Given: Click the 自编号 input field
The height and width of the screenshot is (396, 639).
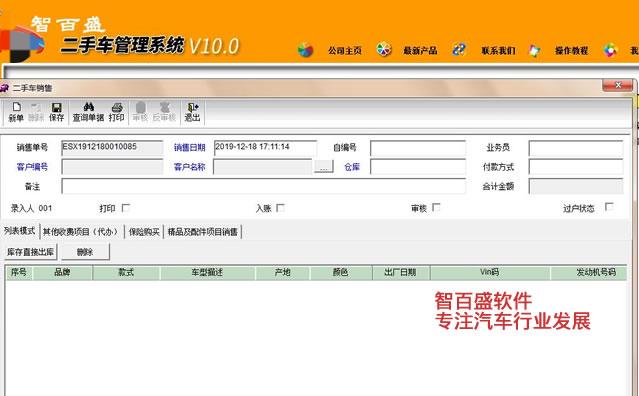Looking at the screenshot, I should point(418,147).
